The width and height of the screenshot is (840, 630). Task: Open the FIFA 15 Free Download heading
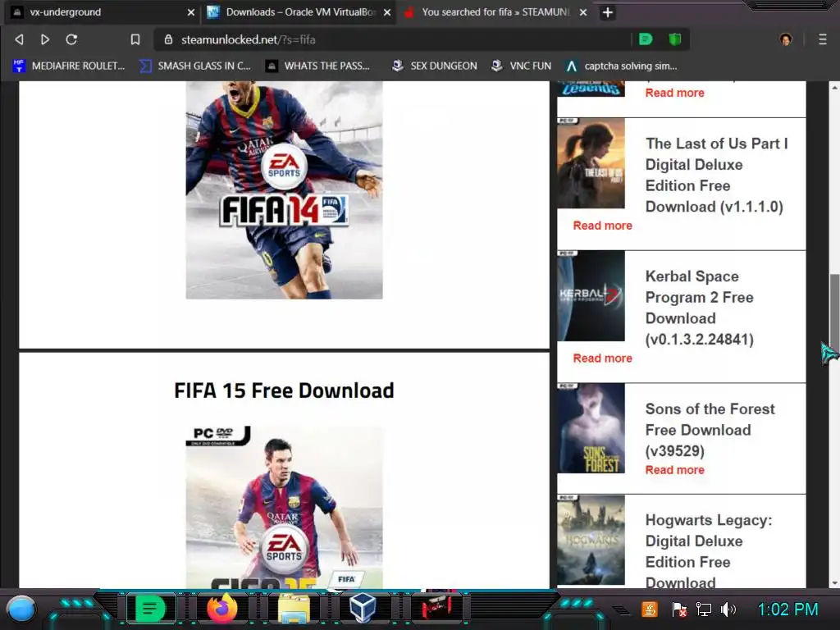click(284, 390)
